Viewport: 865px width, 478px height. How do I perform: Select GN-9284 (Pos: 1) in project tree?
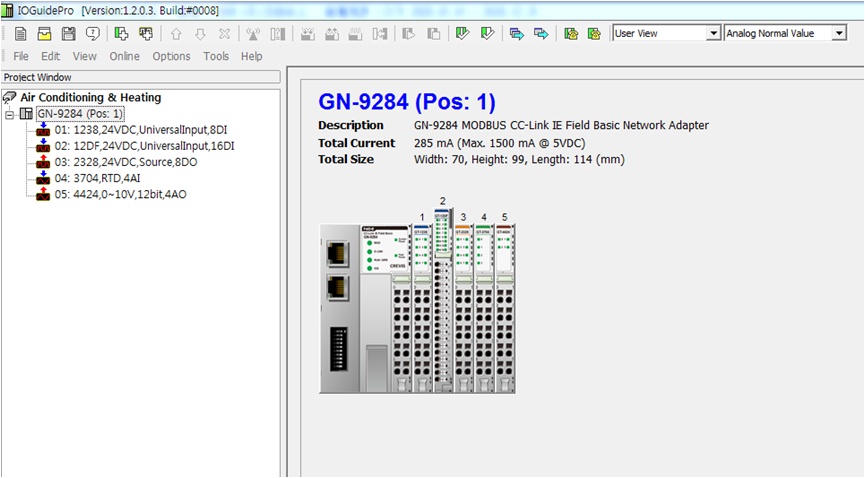[80, 114]
